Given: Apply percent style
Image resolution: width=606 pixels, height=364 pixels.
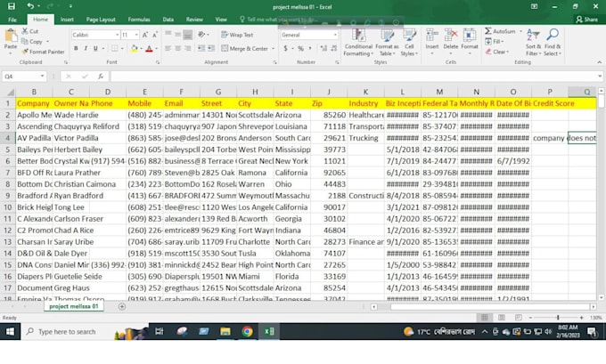Looking at the screenshot, I should pyautogui.click(x=300, y=49).
